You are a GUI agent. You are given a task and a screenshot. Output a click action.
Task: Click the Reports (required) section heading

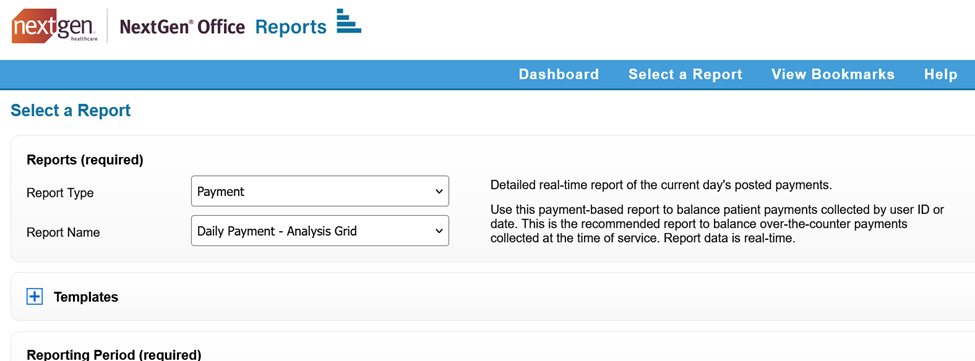(x=85, y=160)
